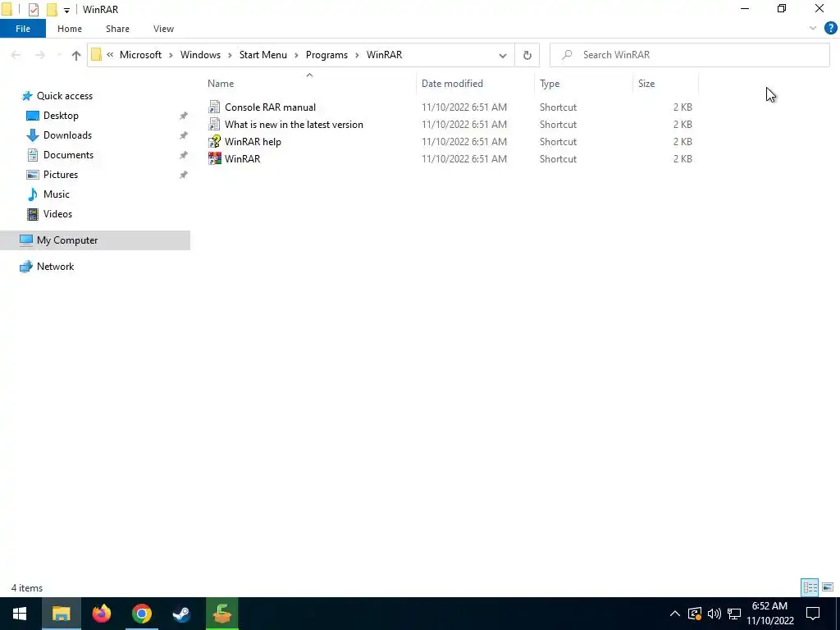Select the "WinRAR help" file name
This screenshot has width=840, height=630.
point(253,141)
